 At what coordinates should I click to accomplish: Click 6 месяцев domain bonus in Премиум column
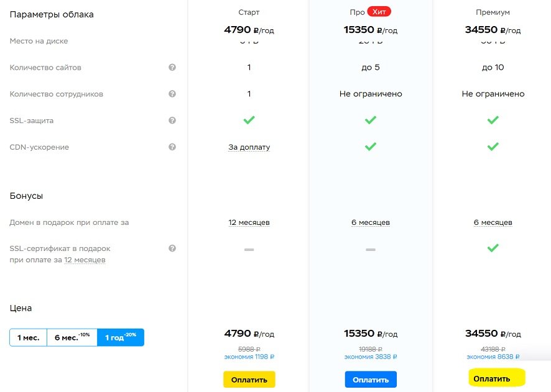(x=493, y=222)
